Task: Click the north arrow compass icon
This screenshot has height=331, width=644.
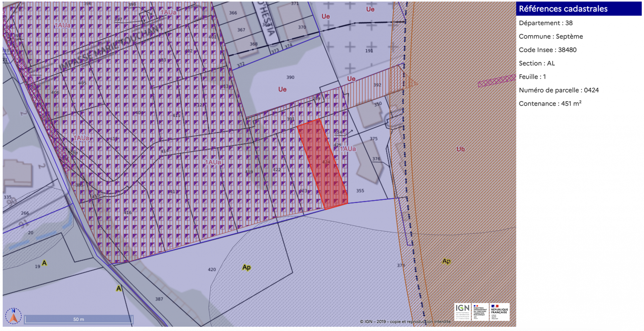Action: [13, 316]
